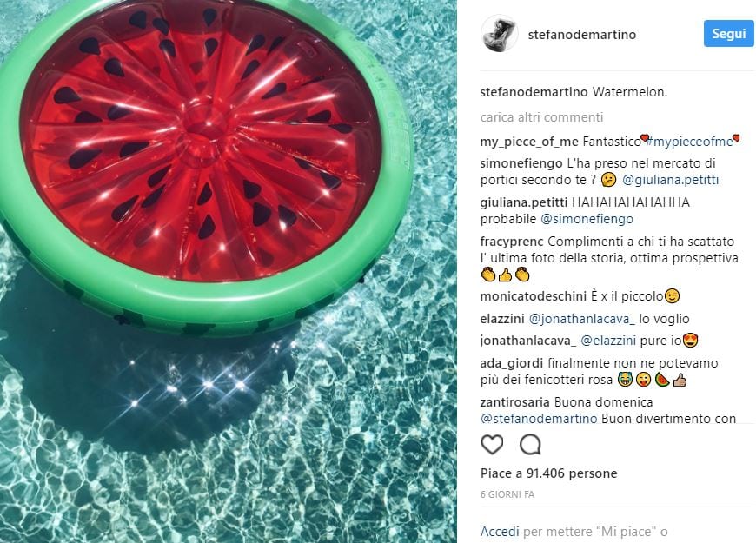View list of 91.406 likes
The width and height of the screenshot is (756, 543).
[x=548, y=473]
